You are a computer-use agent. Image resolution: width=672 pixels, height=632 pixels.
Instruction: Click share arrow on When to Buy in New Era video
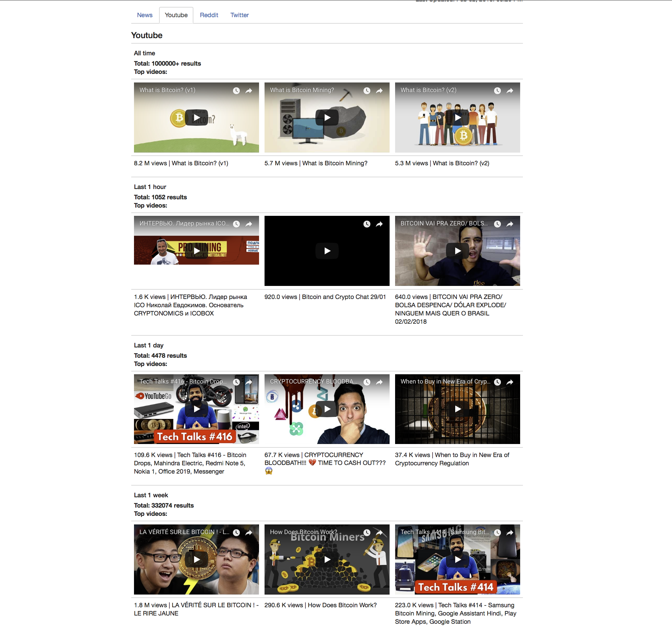point(510,382)
